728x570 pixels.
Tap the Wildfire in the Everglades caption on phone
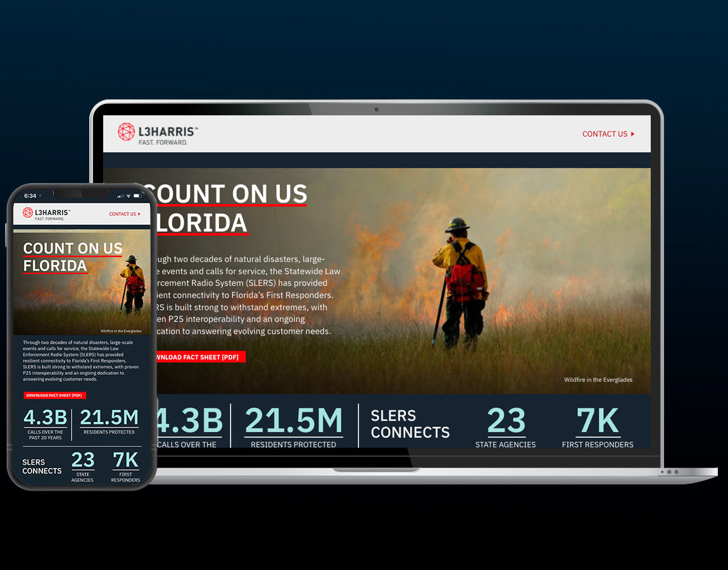click(121, 331)
